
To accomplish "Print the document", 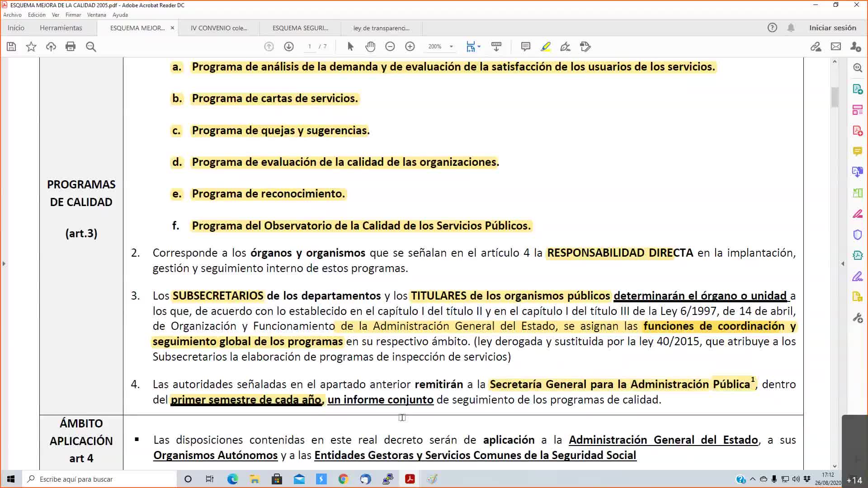I will [71, 47].
